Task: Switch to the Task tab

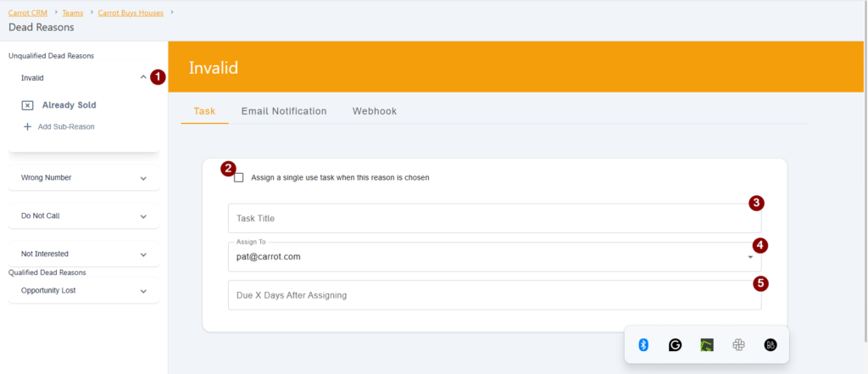Action: tap(204, 111)
